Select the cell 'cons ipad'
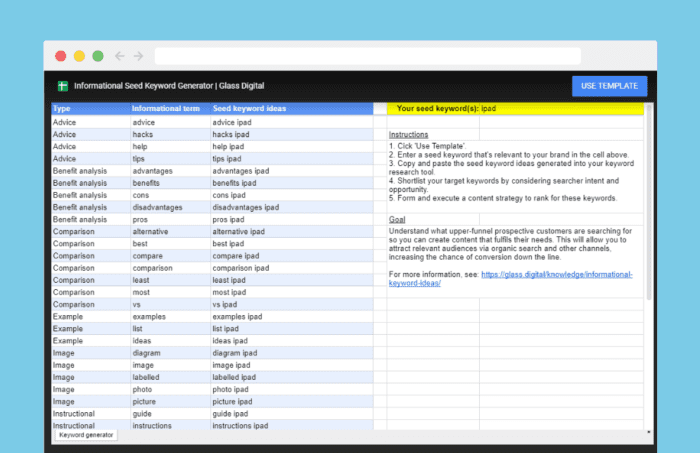This screenshot has width=700, height=453. point(292,195)
